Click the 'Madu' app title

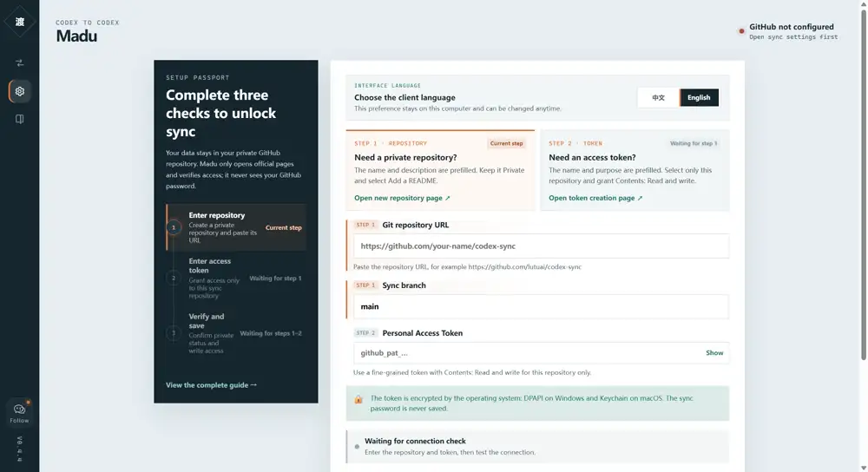click(76, 36)
